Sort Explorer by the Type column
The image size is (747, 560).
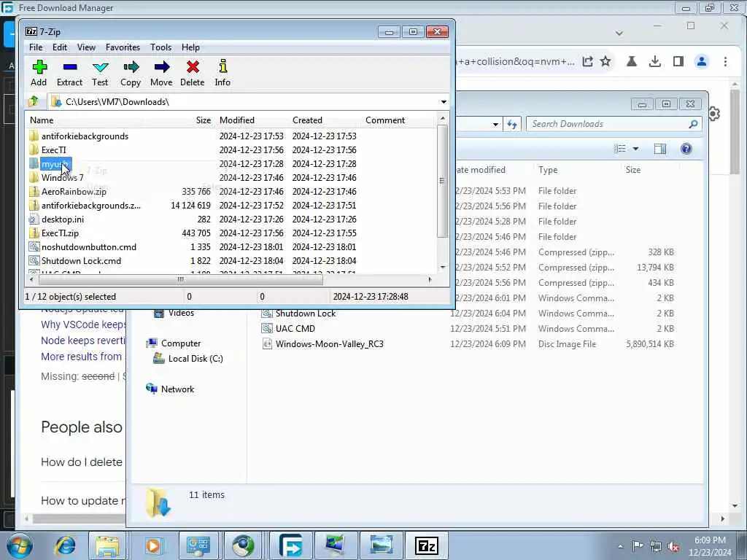548,169
